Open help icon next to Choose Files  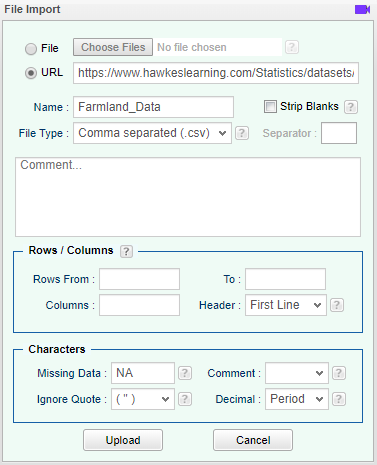[292, 47]
